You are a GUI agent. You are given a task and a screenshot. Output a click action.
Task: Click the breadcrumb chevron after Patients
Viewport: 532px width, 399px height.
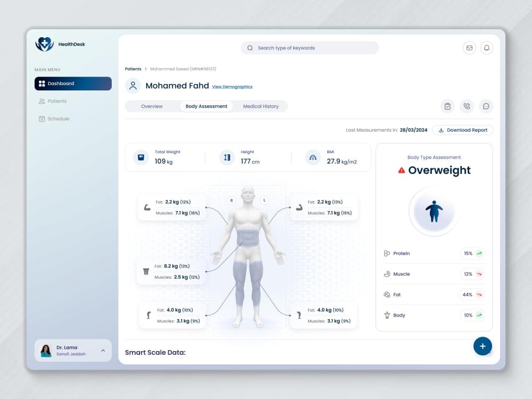point(146,69)
